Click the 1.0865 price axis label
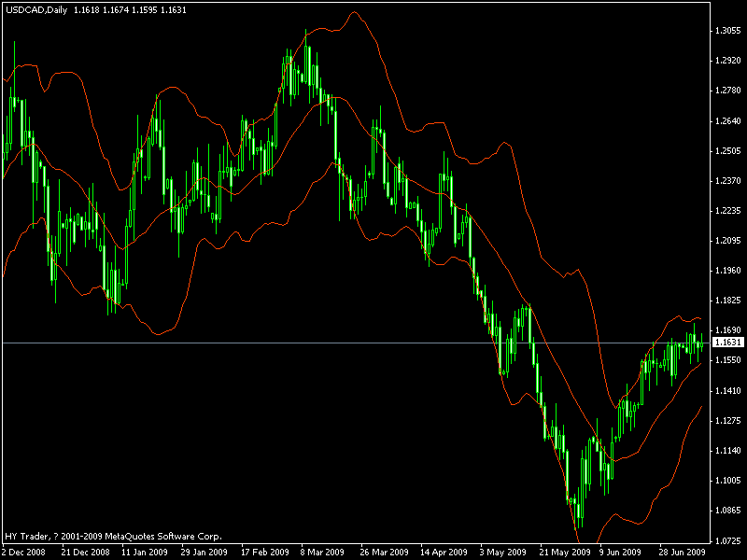The width and height of the screenshot is (747, 560). click(x=728, y=511)
